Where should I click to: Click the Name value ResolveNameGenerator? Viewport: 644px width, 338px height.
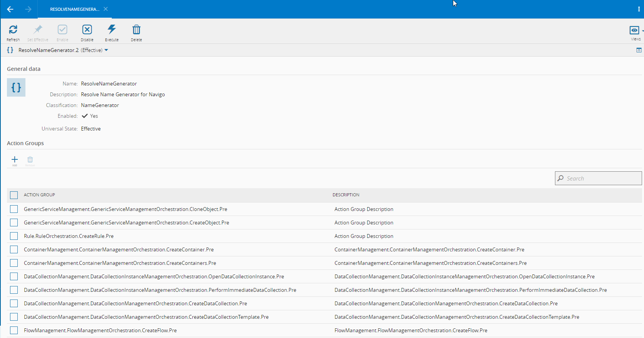pos(109,84)
